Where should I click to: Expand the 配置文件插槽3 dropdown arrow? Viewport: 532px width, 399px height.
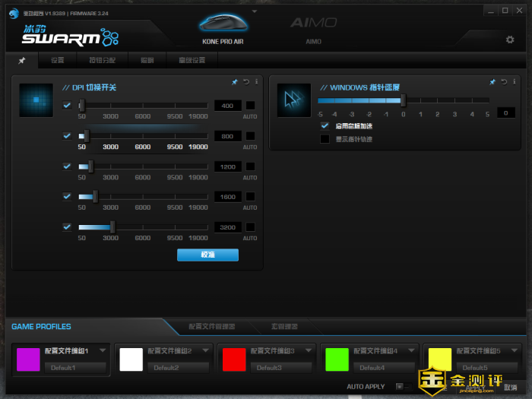tap(308, 350)
